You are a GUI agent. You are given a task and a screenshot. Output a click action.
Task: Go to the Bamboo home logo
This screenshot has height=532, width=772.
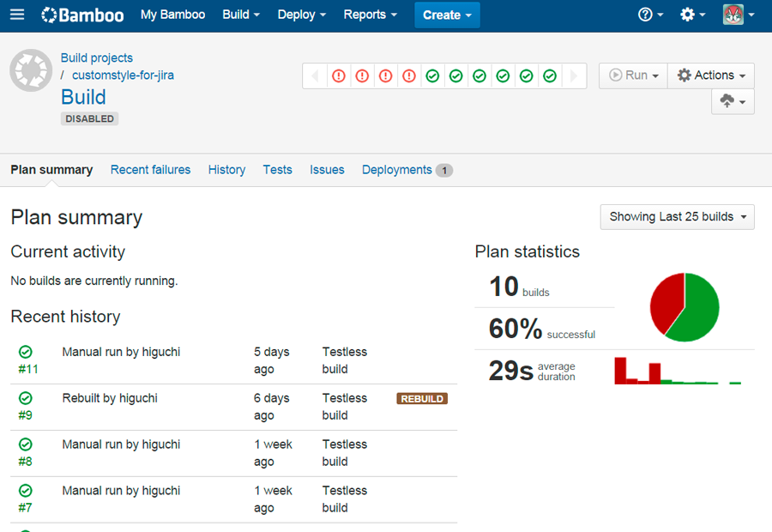pos(82,15)
